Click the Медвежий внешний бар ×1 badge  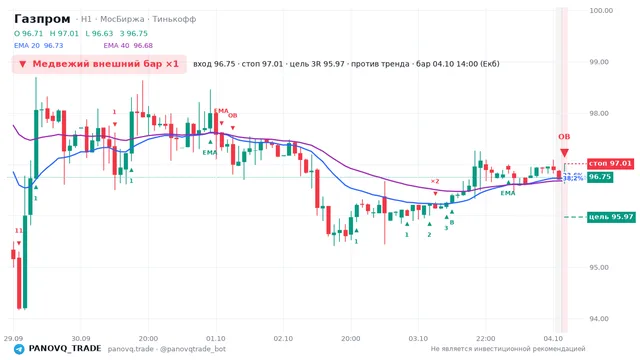pos(99,64)
